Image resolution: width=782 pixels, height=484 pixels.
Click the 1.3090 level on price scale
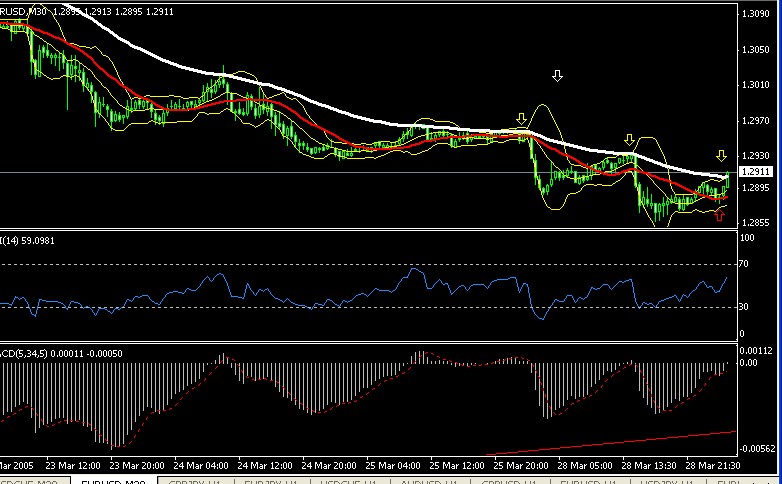pos(757,14)
